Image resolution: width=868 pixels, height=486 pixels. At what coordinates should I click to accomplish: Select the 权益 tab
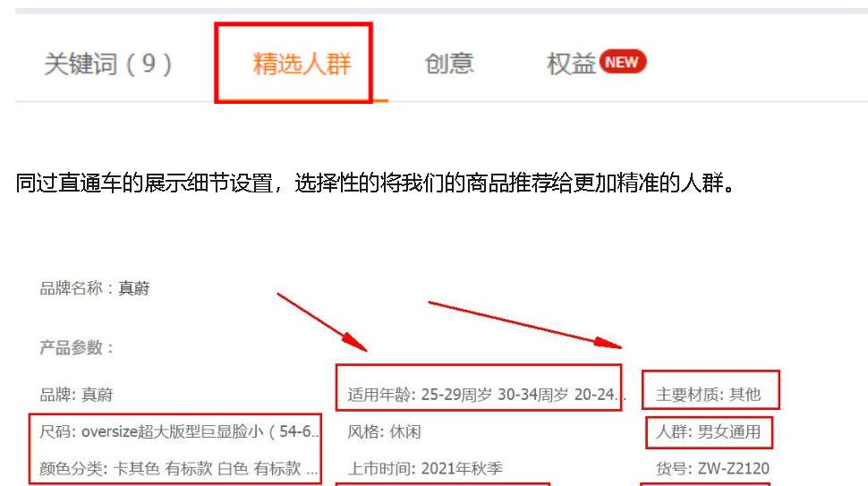[571, 64]
